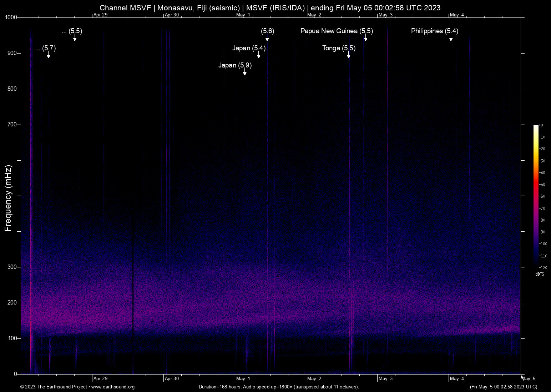
Task: Click the arrow under Tonga (5.5)
Action: 348,56
